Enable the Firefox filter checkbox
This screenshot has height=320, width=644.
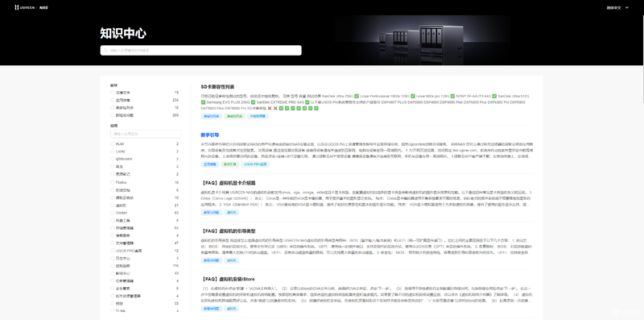tap(112, 182)
